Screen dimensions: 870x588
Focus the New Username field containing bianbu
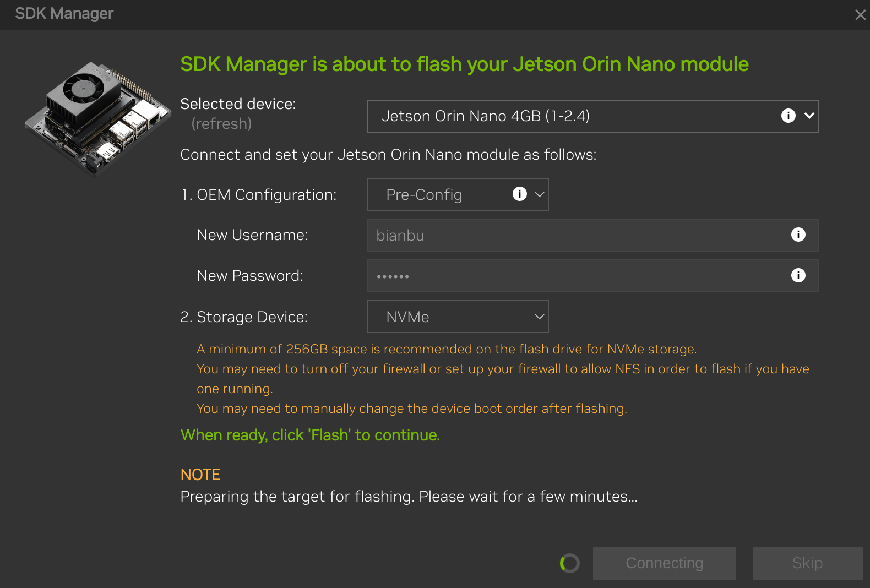pos(578,235)
